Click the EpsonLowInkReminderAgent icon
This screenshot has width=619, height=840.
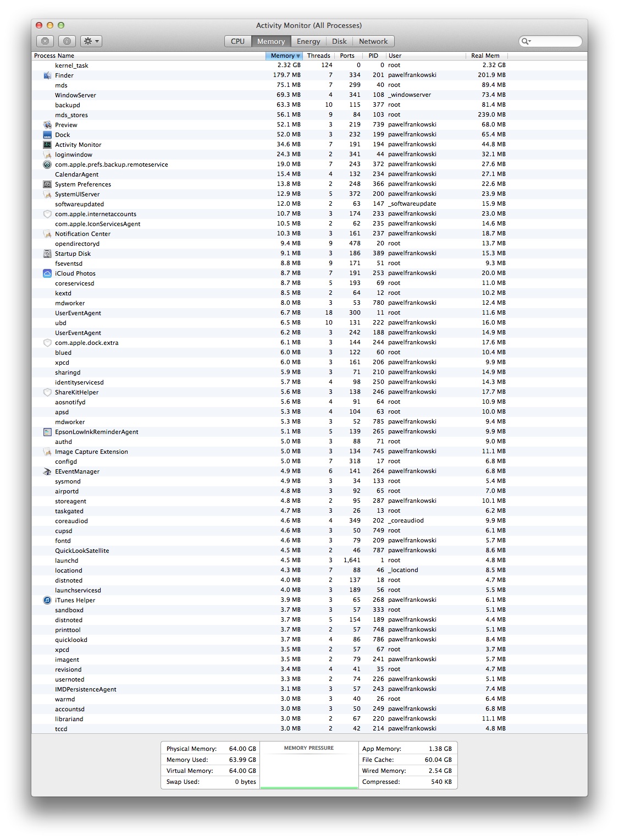coord(47,432)
